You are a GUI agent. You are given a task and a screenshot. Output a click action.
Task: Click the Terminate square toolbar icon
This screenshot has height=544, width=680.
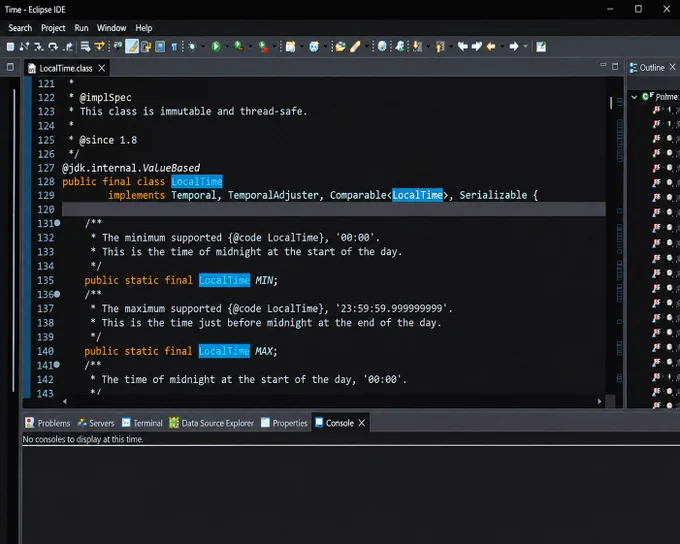tap(10, 46)
